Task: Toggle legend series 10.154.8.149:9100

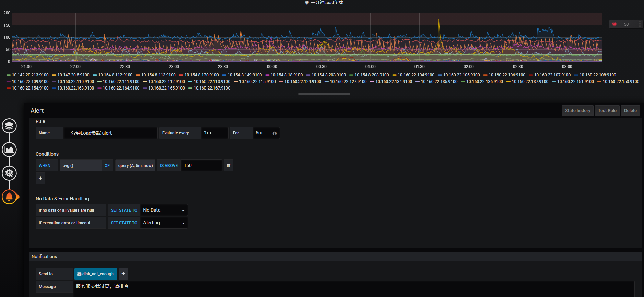Action: (x=245, y=75)
